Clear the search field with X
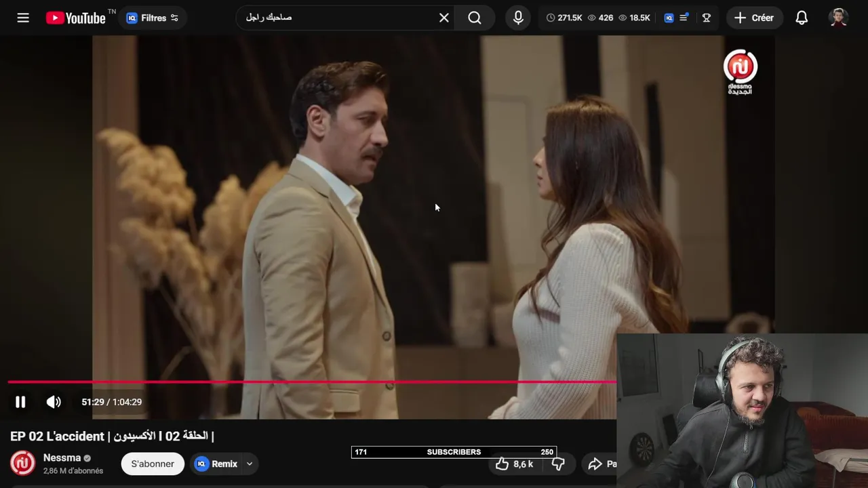 444,18
